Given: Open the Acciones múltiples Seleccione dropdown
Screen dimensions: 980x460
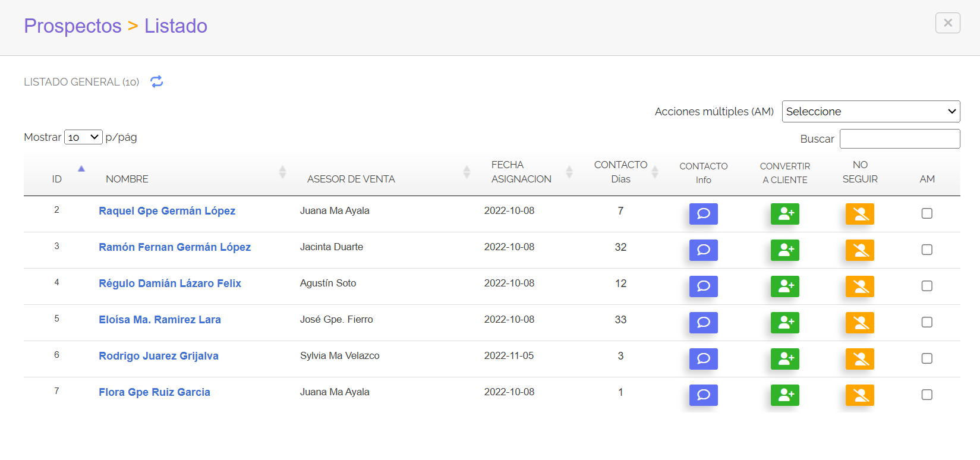Looking at the screenshot, I should click(x=871, y=112).
